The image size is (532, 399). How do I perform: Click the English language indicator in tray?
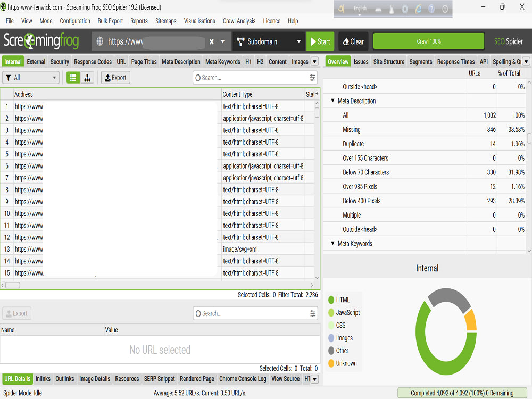click(360, 8)
